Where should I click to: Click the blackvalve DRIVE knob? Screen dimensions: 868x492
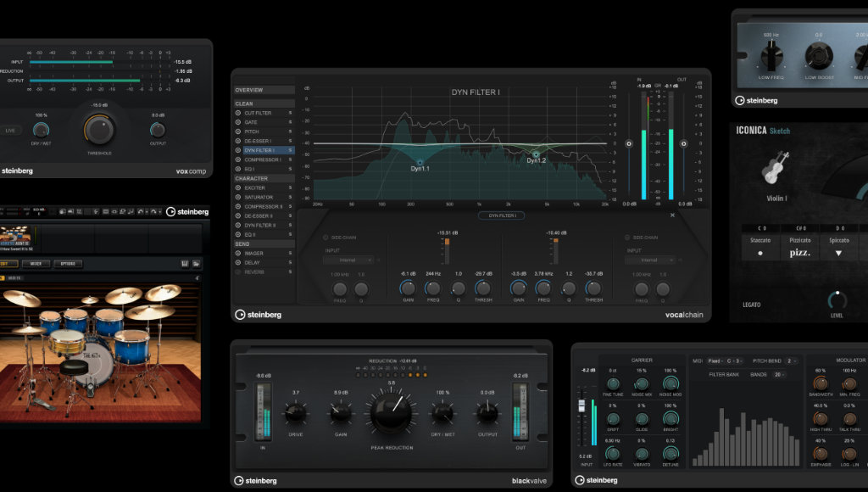(x=295, y=413)
